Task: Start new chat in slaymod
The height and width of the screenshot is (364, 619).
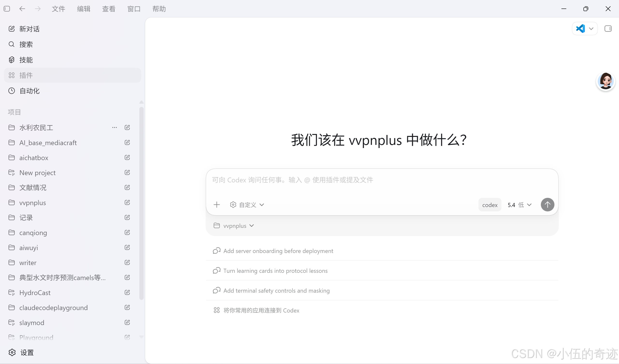Action: [x=127, y=322]
